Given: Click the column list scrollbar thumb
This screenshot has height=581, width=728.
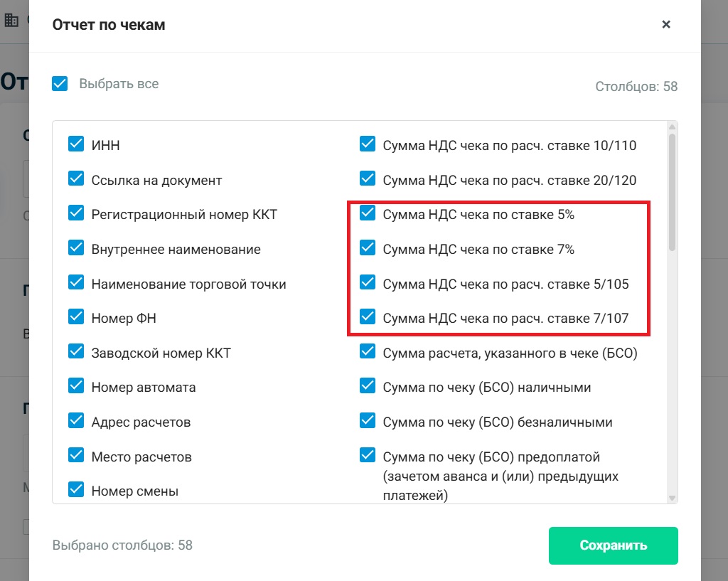Looking at the screenshot, I should coord(672,192).
